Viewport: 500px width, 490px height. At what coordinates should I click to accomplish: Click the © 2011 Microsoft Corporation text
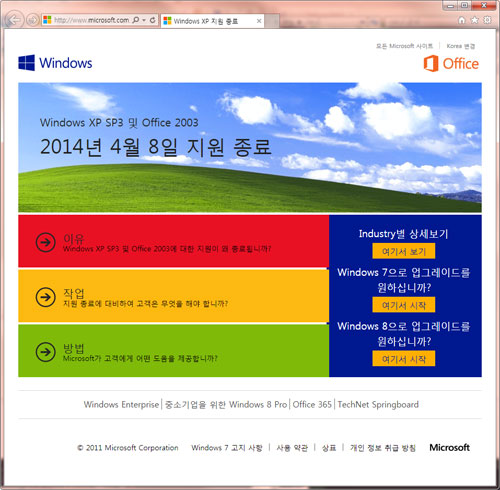128,448
